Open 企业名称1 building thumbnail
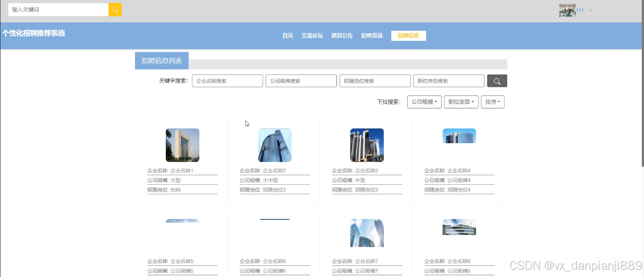Viewport: 644px width, 277px height. point(182,145)
